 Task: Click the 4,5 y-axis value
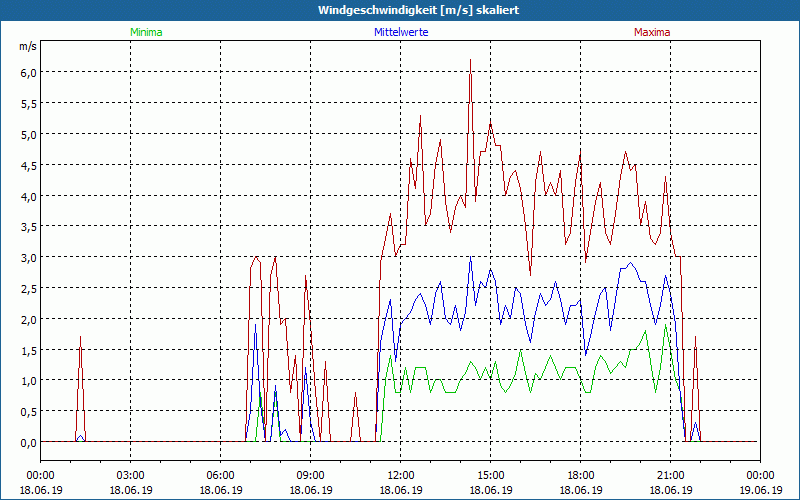coord(29,165)
